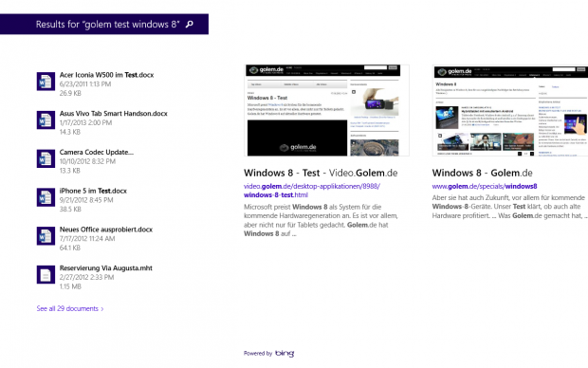Viewport: 588px width, 368px height.
Task: Click the Bing logo in Powered by footer
Action: click(285, 353)
